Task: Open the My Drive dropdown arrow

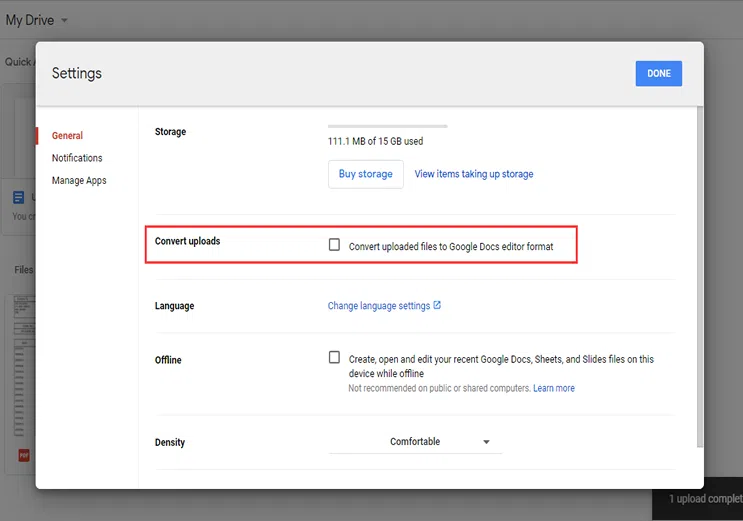Action: (64, 20)
